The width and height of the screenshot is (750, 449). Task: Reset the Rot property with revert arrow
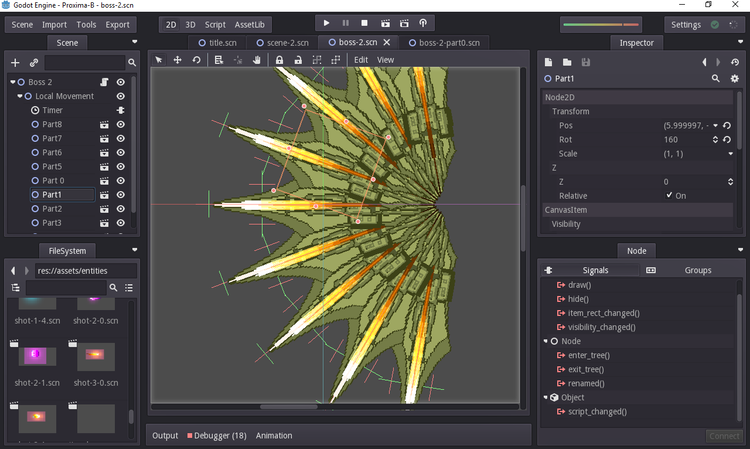pos(727,140)
